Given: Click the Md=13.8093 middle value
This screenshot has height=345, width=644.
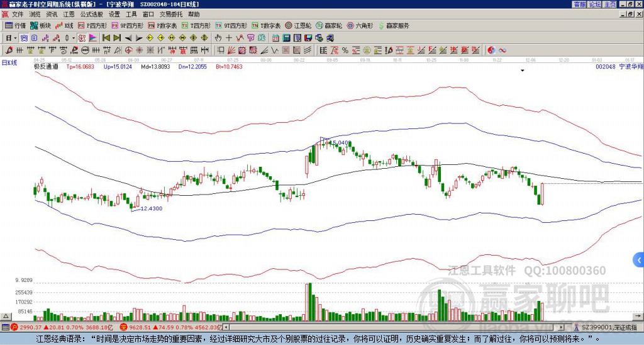Looking at the screenshot, I should tap(155, 66).
